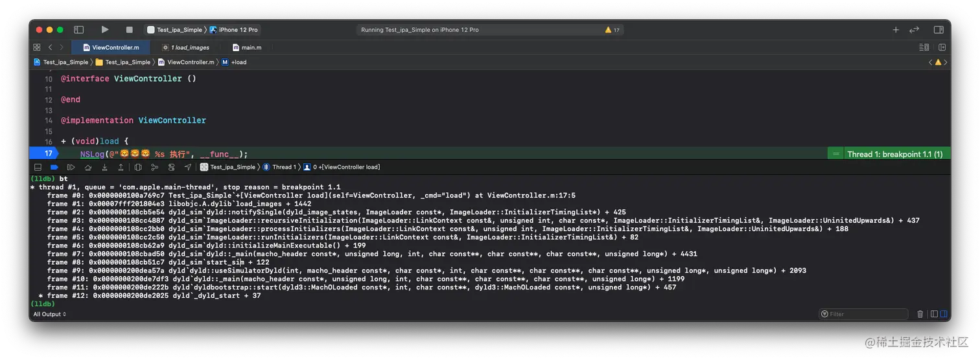This screenshot has width=980, height=360.
Task: Add an editor on the right
Action: pos(942,47)
